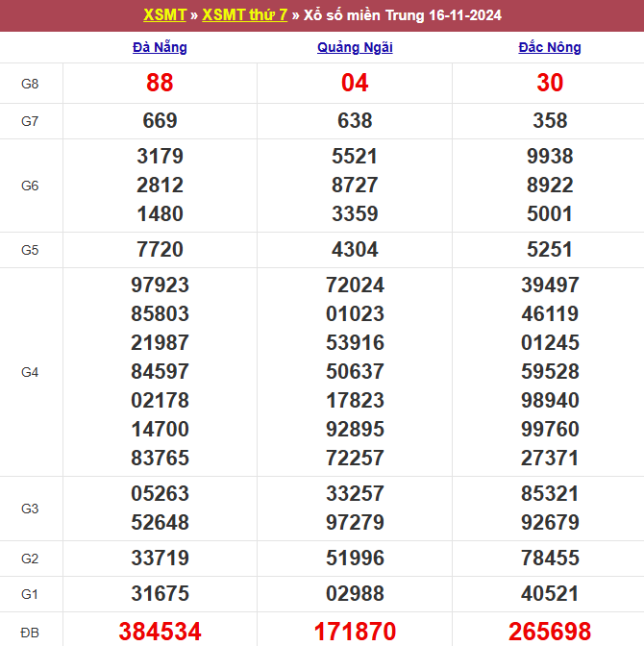
Task: Click G4 number 27371
Action: (550, 458)
